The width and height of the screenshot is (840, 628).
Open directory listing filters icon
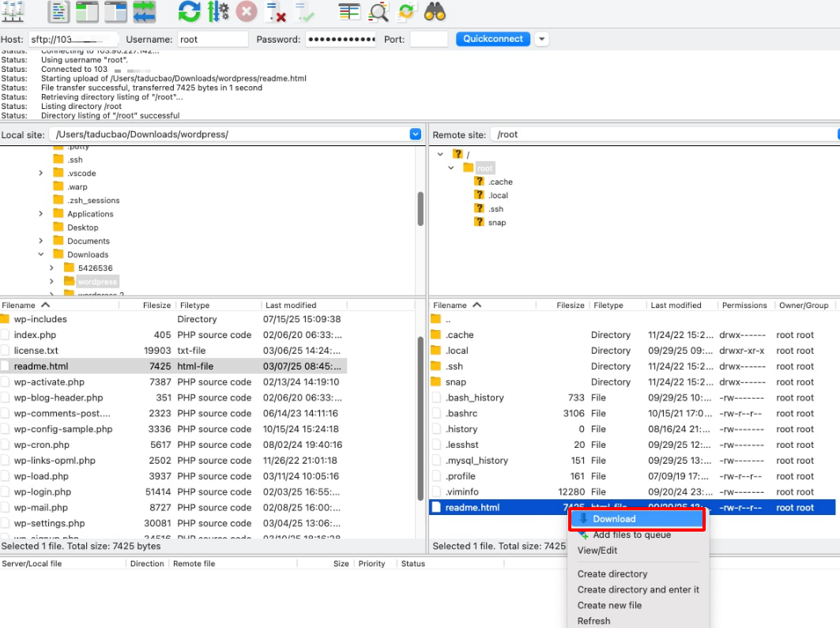[349, 12]
